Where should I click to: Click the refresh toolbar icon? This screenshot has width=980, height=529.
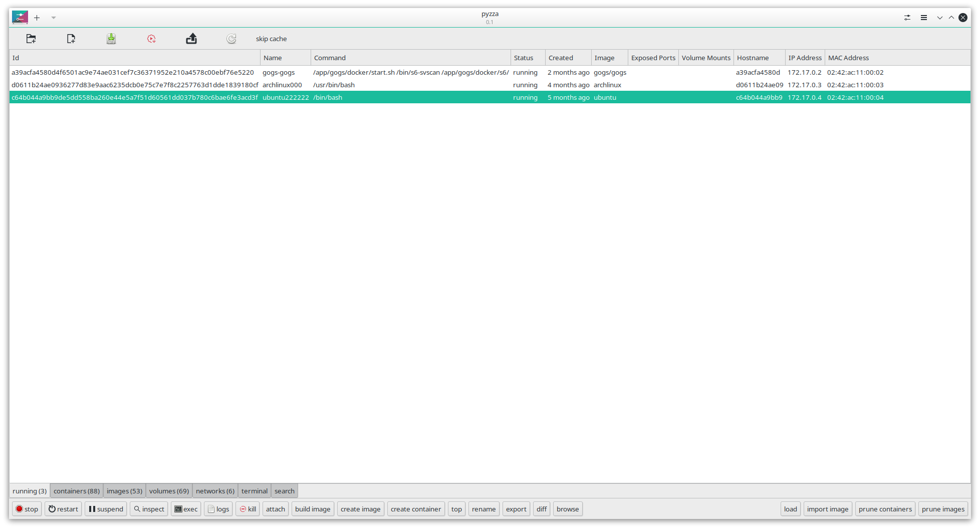click(231, 39)
